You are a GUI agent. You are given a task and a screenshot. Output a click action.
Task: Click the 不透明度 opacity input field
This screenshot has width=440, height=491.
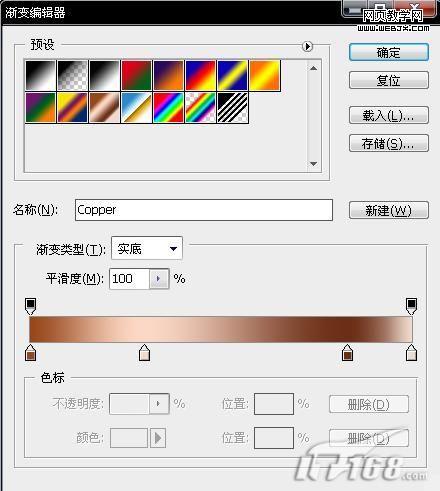coord(129,404)
